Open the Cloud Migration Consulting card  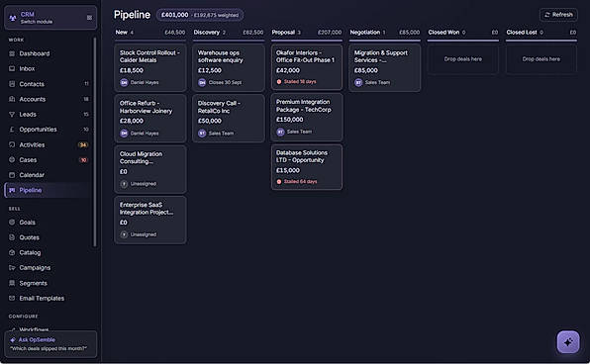[150, 169]
